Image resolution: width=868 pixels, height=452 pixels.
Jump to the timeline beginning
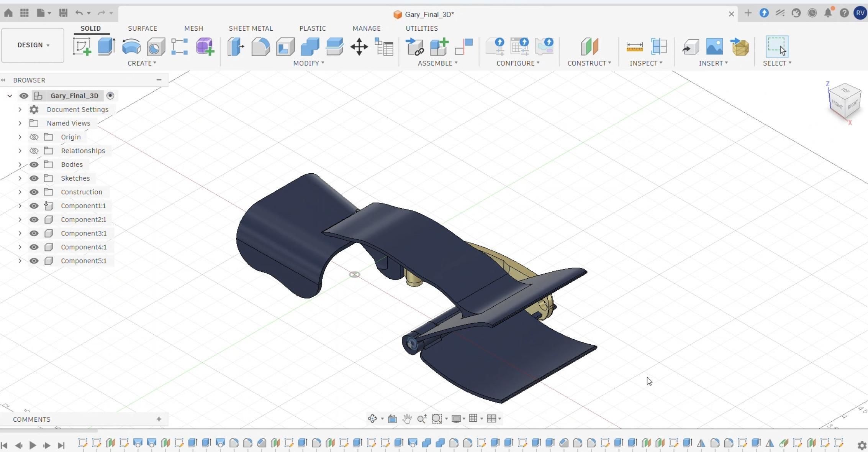[5, 445]
